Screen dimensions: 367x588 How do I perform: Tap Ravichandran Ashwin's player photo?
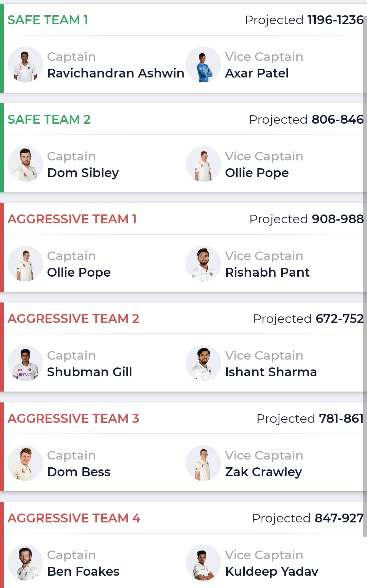(x=25, y=65)
